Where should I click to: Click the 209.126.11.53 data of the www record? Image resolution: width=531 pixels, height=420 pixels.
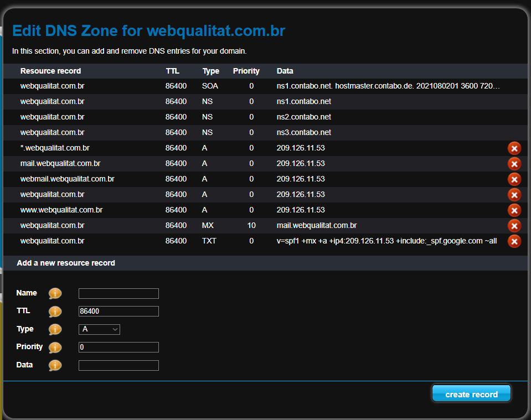(x=300, y=210)
